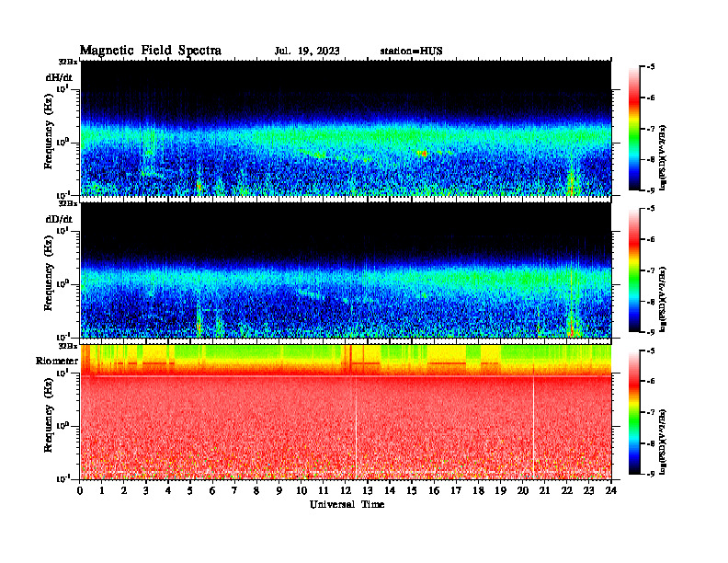728x563 pixels.
Task: Click the "Riometer" panel label
Action: 57,361
